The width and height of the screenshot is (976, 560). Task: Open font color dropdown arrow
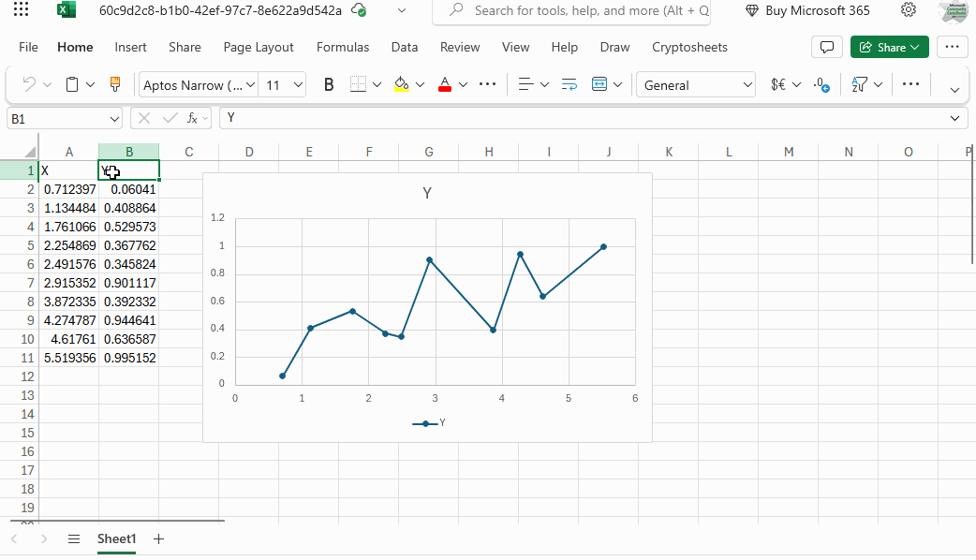[463, 84]
